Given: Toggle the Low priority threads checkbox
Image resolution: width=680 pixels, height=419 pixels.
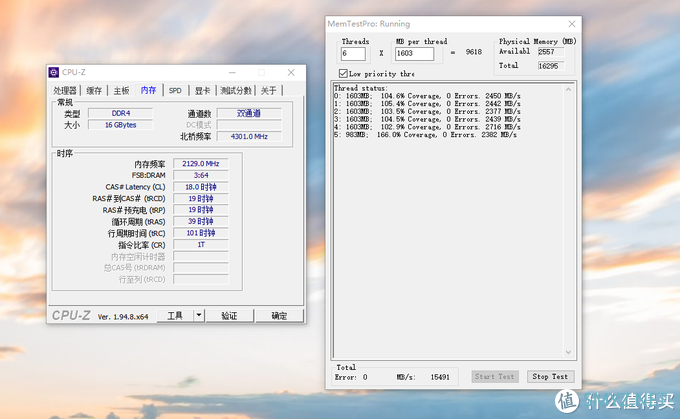Looking at the screenshot, I should point(343,73).
